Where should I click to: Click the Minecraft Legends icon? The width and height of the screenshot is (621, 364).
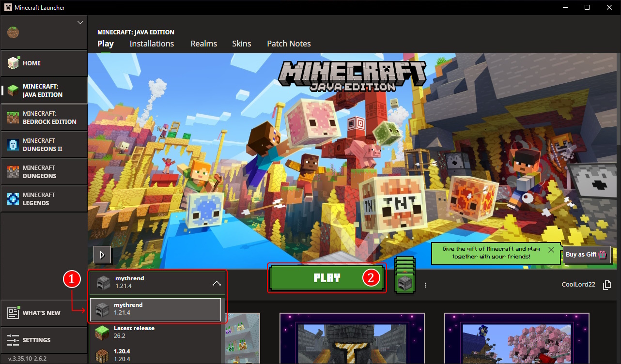pyautogui.click(x=14, y=199)
